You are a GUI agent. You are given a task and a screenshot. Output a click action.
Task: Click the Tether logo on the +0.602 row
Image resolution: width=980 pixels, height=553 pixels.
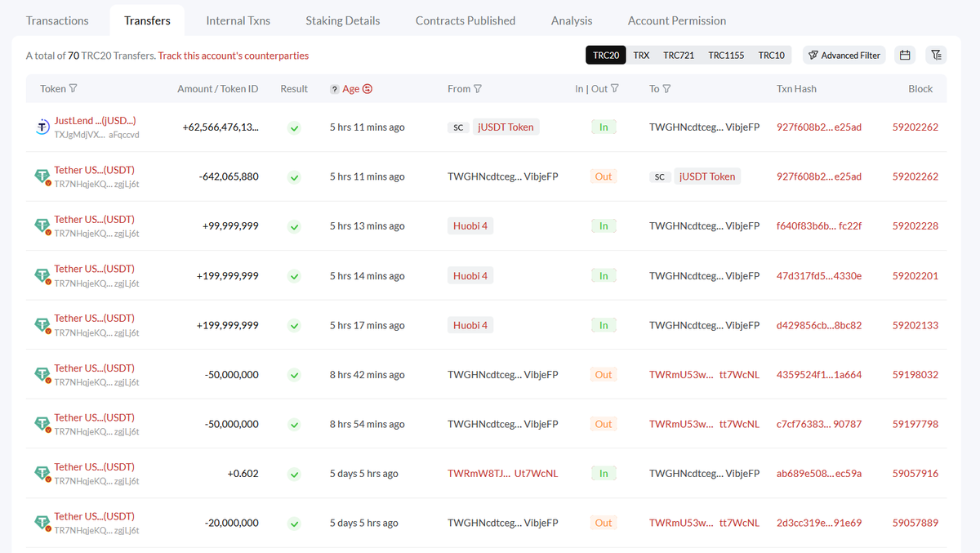point(42,474)
